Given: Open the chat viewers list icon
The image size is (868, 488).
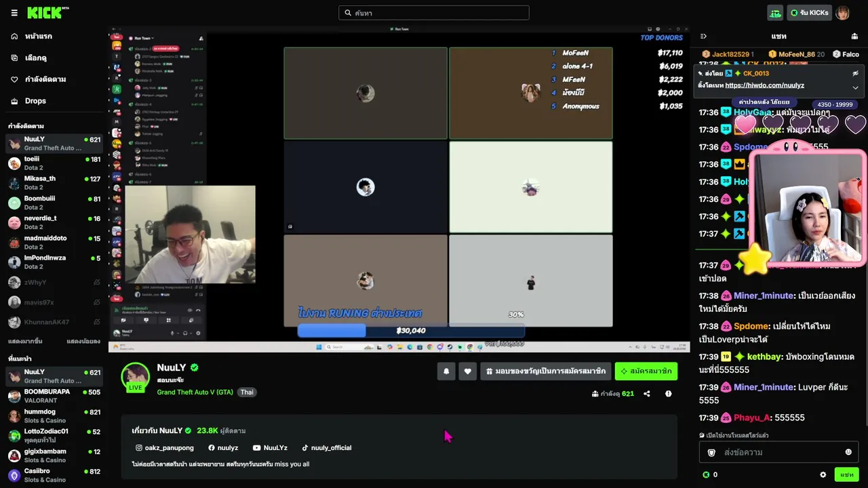Looking at the screenshot, I should click(x=854, y=37).
